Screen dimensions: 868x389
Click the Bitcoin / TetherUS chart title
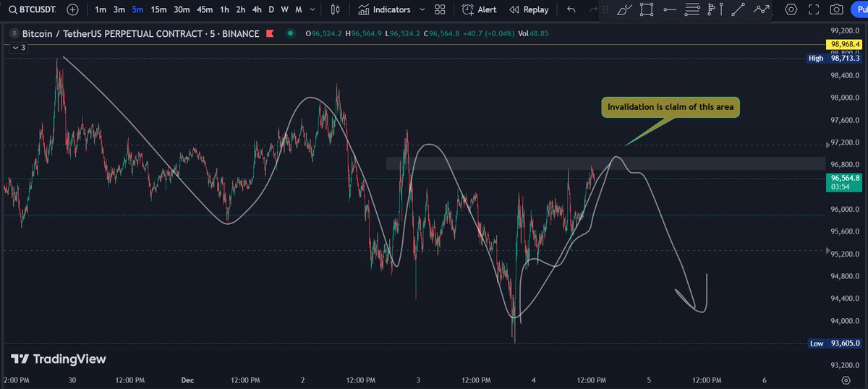[140, 34]
